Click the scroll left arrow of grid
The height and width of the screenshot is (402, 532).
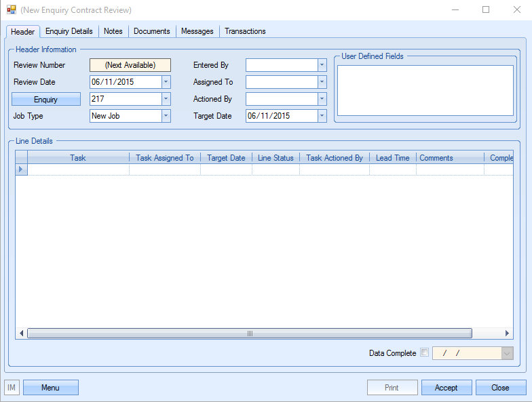(x=22, y=334)
